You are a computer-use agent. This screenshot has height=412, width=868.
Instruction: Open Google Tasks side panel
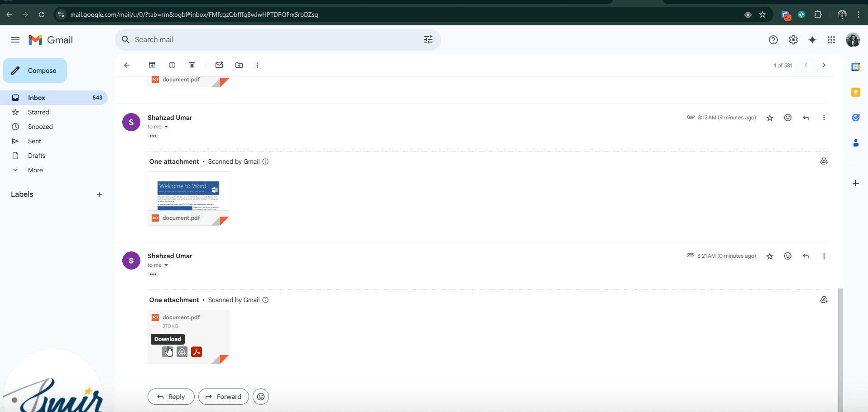(856, 118)
